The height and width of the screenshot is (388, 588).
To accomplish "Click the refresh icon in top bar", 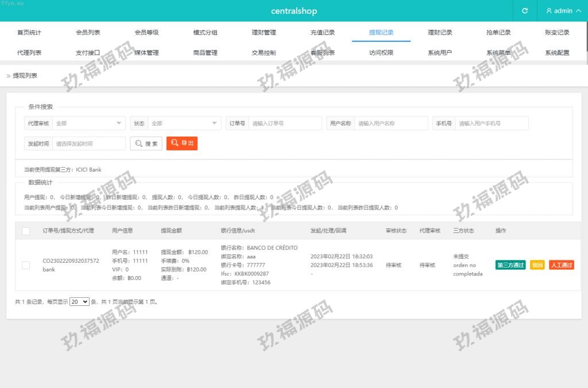I will 524,11.
